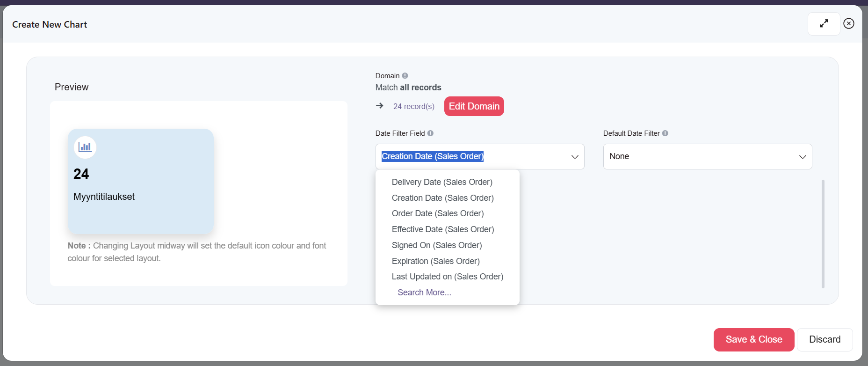The image size is (868, 366).
Task: Click the bar chart icon in preview tile
Action: click(85, 147)
